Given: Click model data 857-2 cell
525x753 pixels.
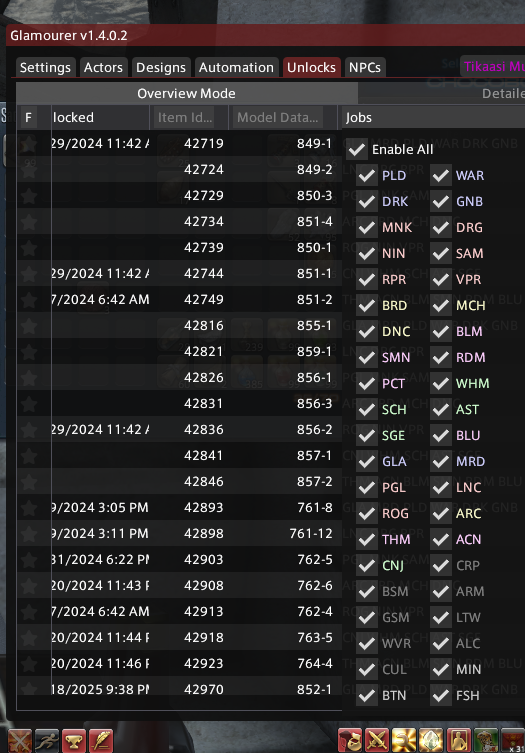Looking at the screenshot, I should 314,482.
